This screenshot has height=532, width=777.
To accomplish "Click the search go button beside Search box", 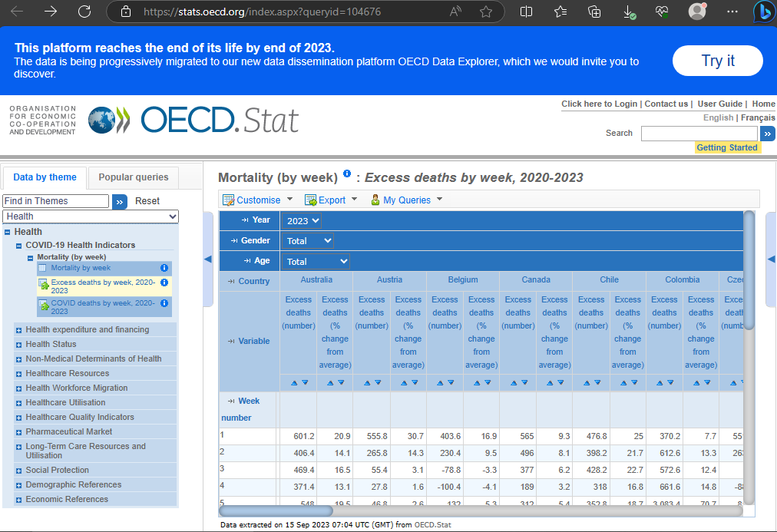I will click(767, 134).
